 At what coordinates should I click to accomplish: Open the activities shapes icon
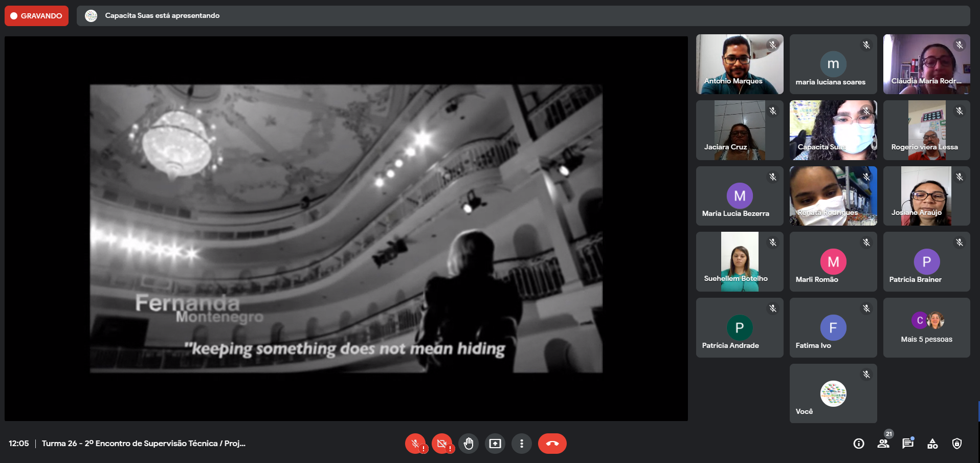(x=932, y=444)
